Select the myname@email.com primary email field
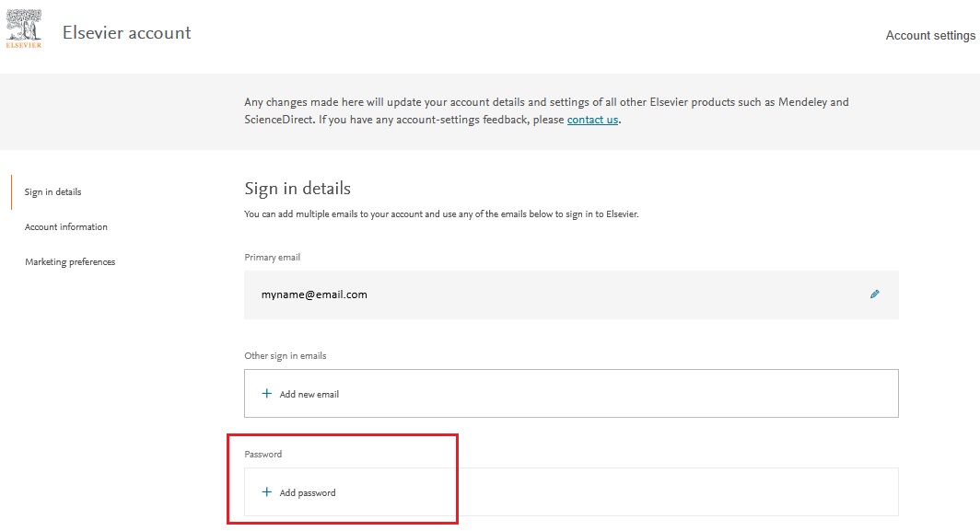The image size is (980, 531). pos(571,294)
